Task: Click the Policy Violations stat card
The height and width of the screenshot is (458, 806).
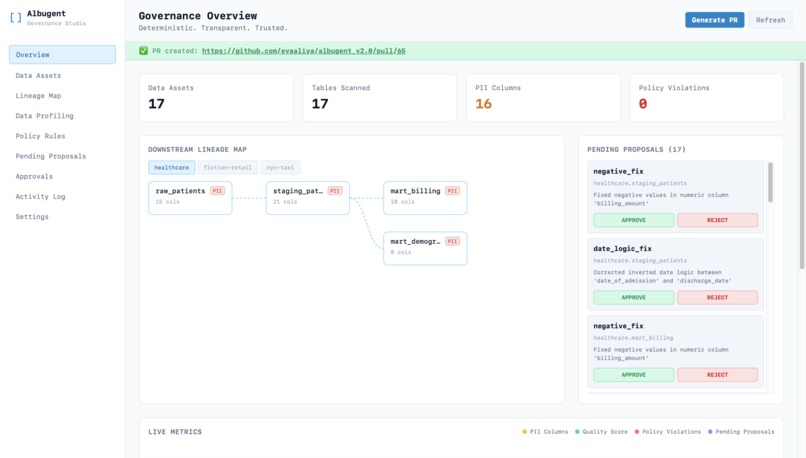Action: 707,98
